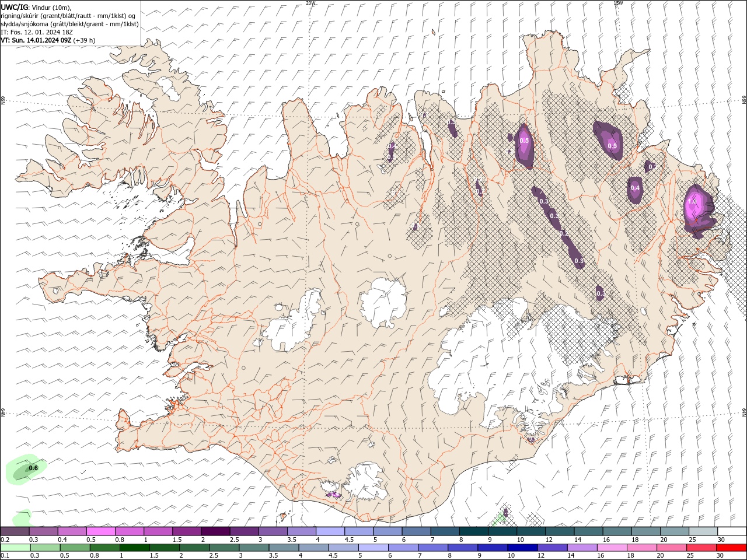Click the 'Vindur (10m),' header text
Viewport: 747px width, 560px height.
point(51,7)
